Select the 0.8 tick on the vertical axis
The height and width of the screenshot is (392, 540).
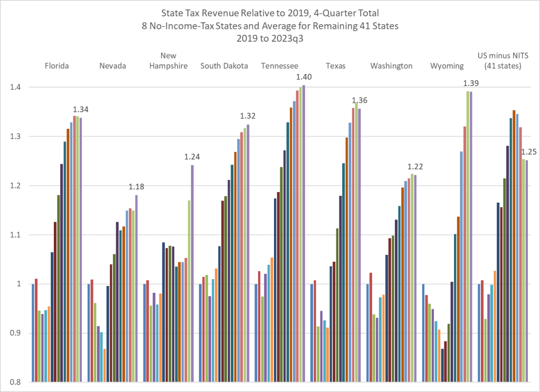coord(14,383)
